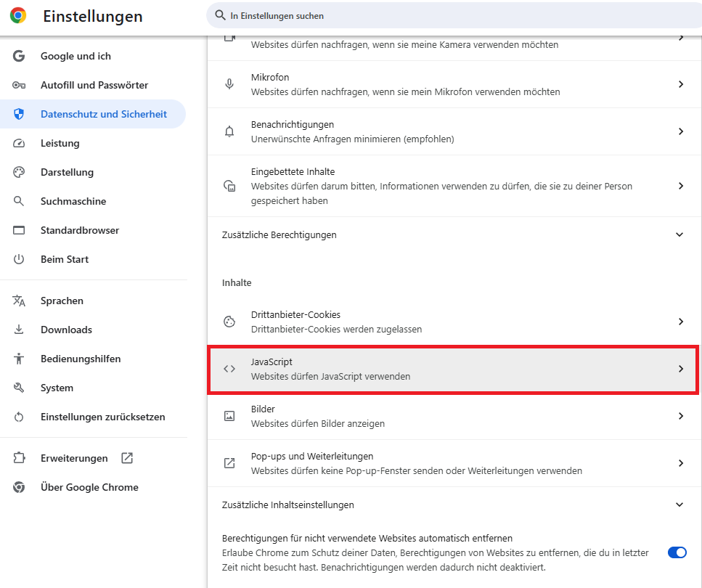Open Benachrichtigungen via its right arrow
This screenshot has width=702, height=588.
pyautogui.click(x=681, y=131)
